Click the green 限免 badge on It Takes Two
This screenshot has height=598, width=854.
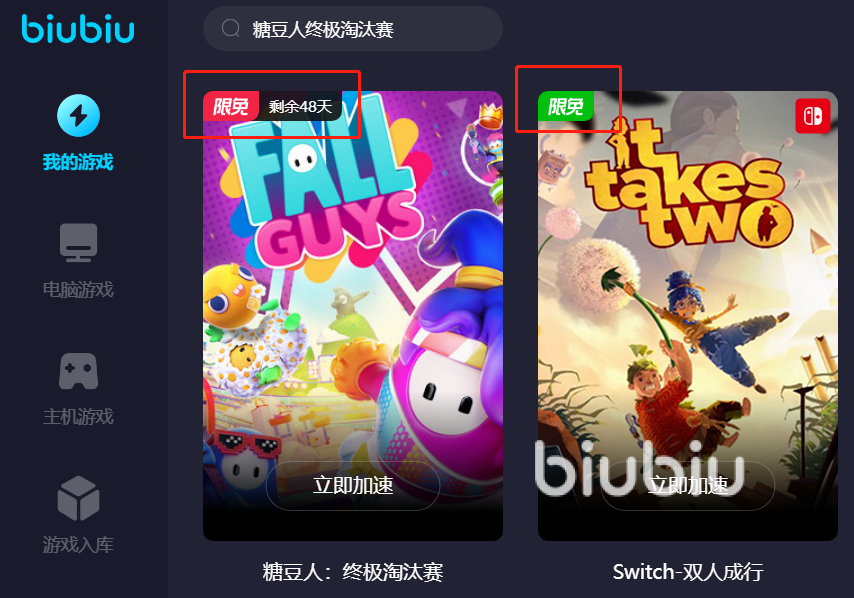(x=566, y=106)
